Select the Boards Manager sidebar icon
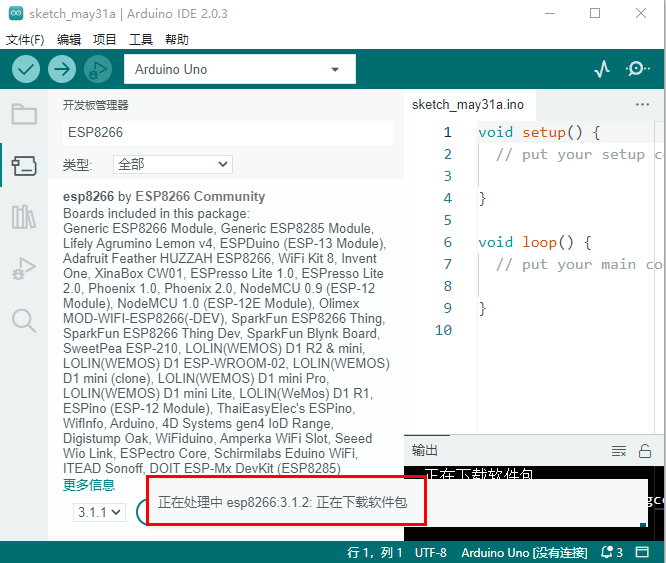666x563 pixels. click(24, 166)
